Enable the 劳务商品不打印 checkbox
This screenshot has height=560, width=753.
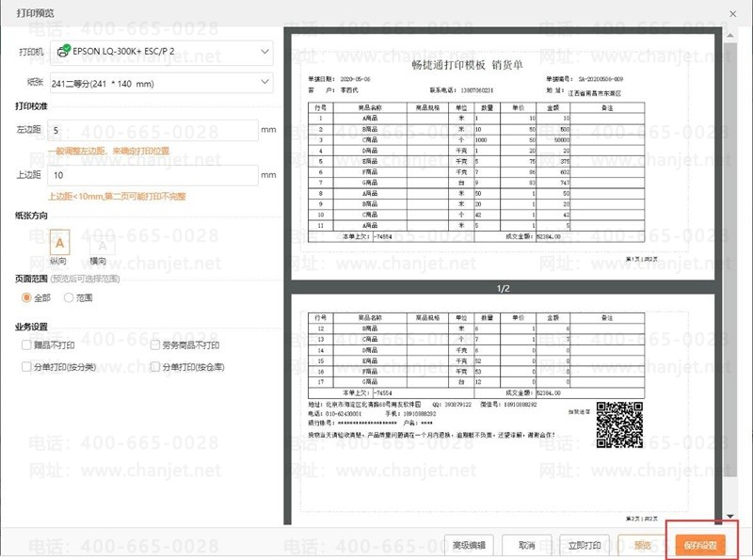pos(154,344)
